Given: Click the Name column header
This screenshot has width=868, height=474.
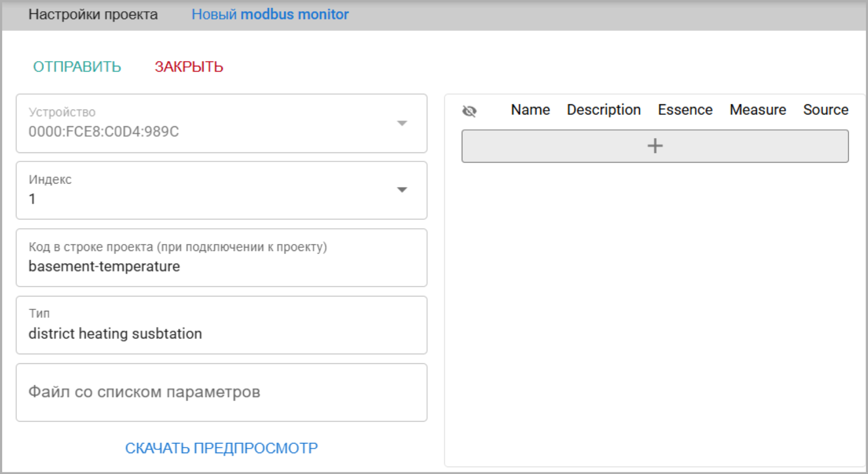Looking at the screenshot, I should point(530,110).
